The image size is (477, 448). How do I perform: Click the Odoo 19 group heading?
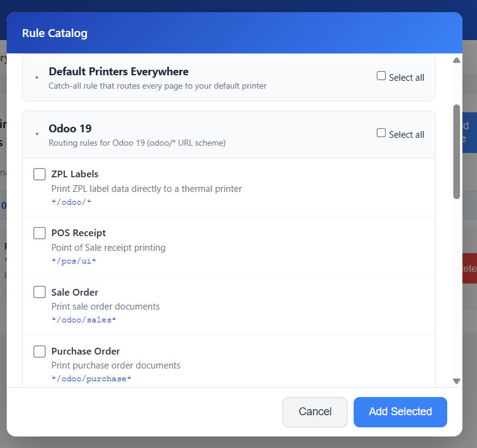[70, 128]
